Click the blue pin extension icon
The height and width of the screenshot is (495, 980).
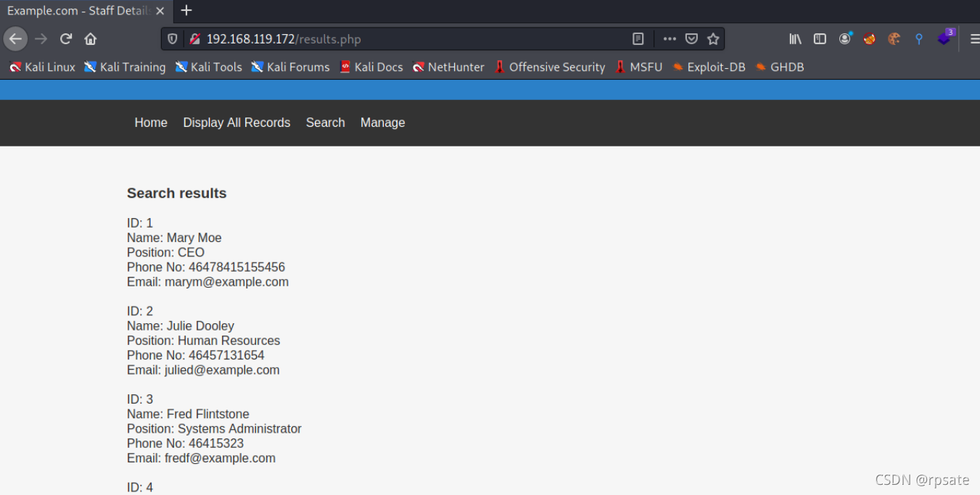pos(918,39)
